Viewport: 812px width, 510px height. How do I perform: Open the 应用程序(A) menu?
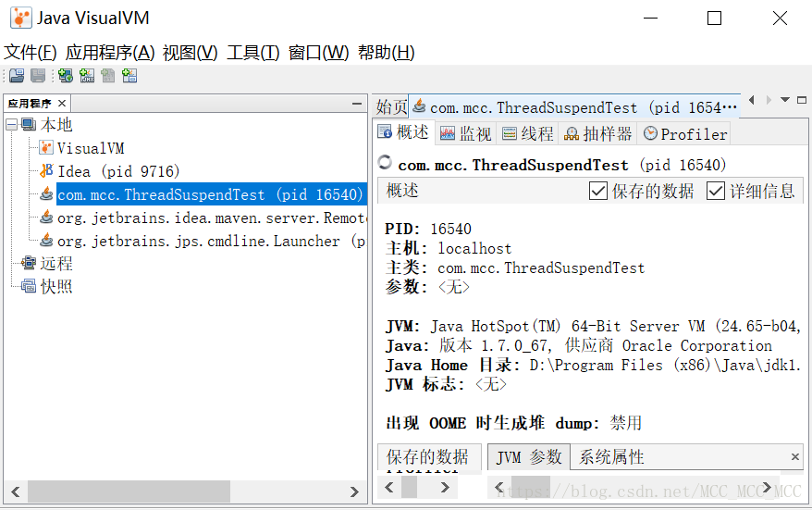(110, 53)
